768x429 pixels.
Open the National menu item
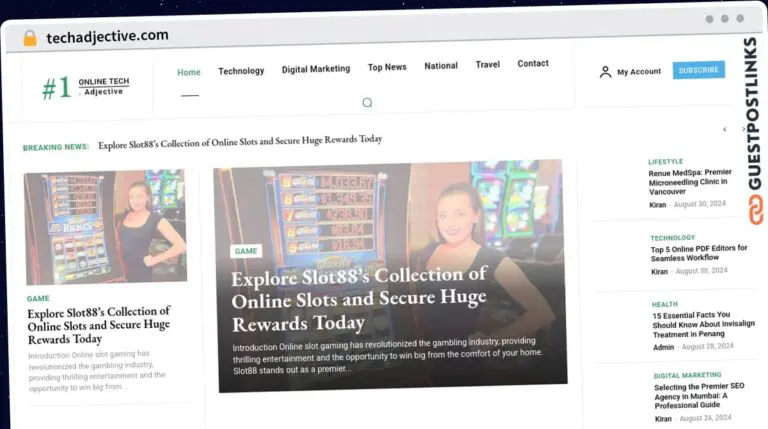click(x=441, y=66)
